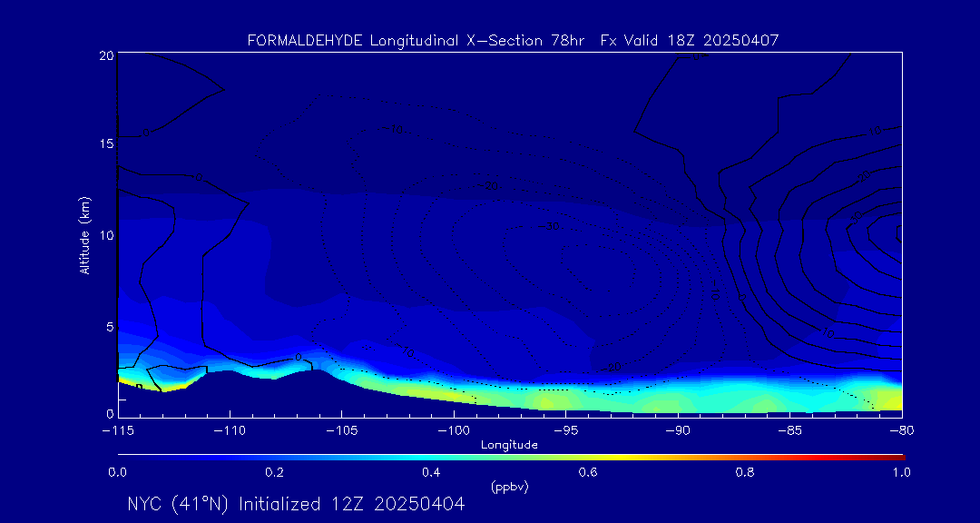The width and height of the screenshot is (980, 523).
Task: Select the "Altitude (km)" axis label
Action: (x=84, y=234)
